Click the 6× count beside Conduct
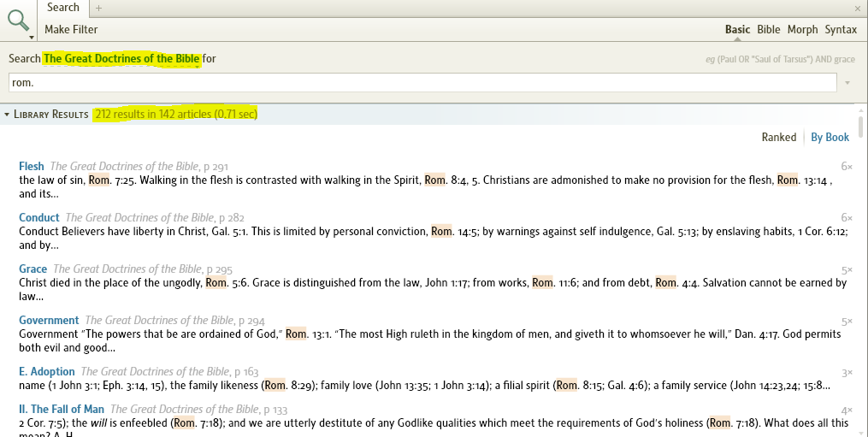Viewport: 868px width, 437px height. pos(847,218)
